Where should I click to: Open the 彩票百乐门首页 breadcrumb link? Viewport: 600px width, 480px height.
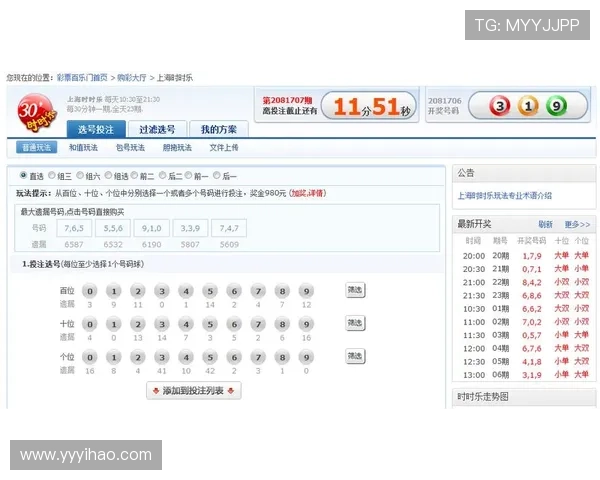[82, 78]
